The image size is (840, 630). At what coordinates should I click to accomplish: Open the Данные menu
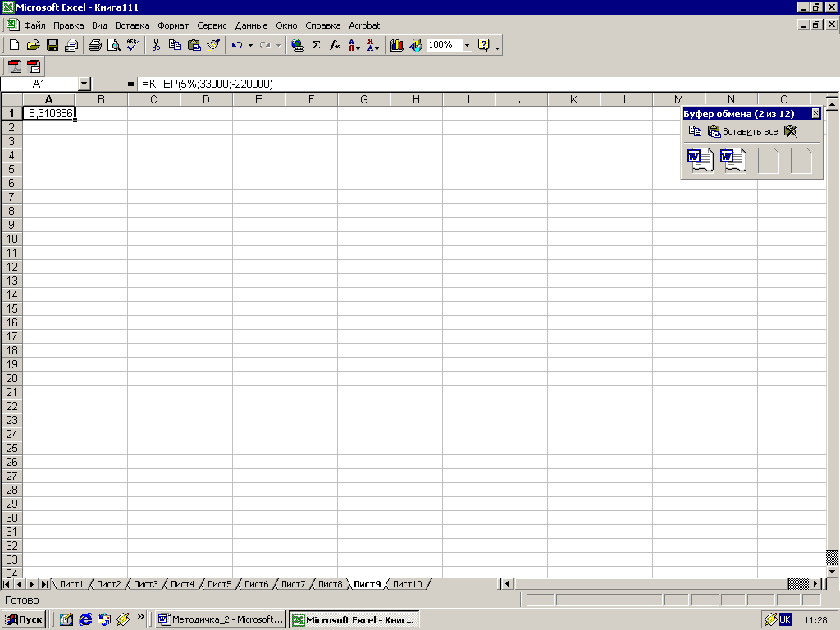pos(251,25)
